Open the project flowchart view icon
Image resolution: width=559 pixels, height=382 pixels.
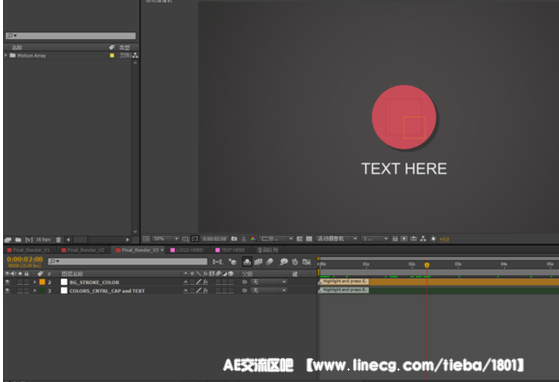point(135,56)
